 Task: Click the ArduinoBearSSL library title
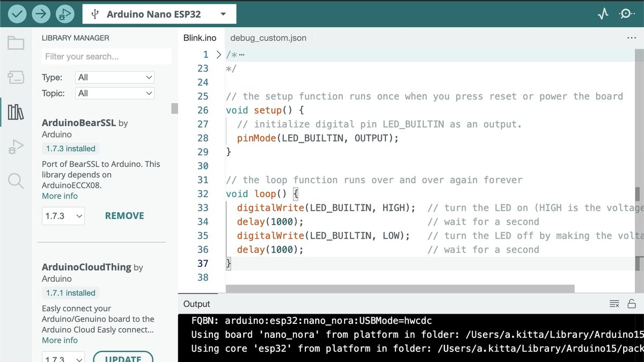click(x=79, y=123)
